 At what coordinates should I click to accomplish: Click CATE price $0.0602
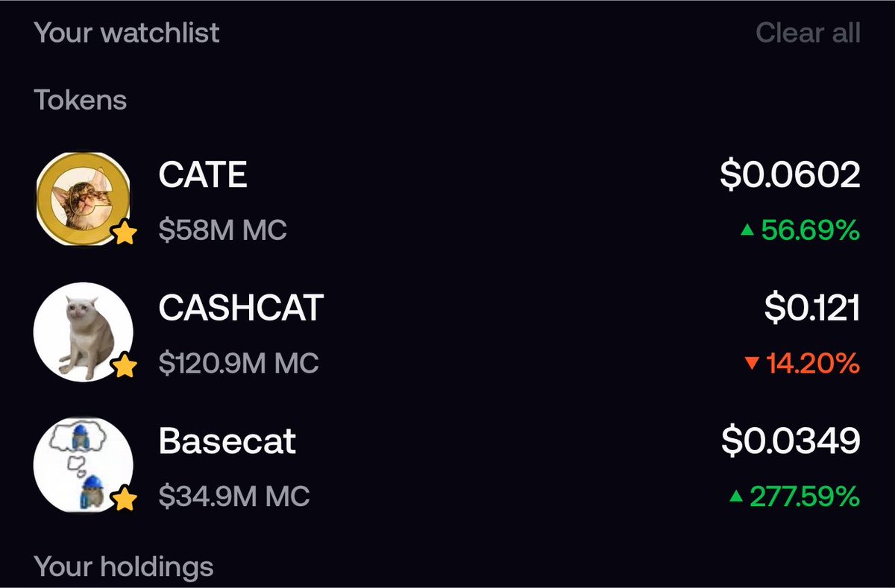[790, 175]
